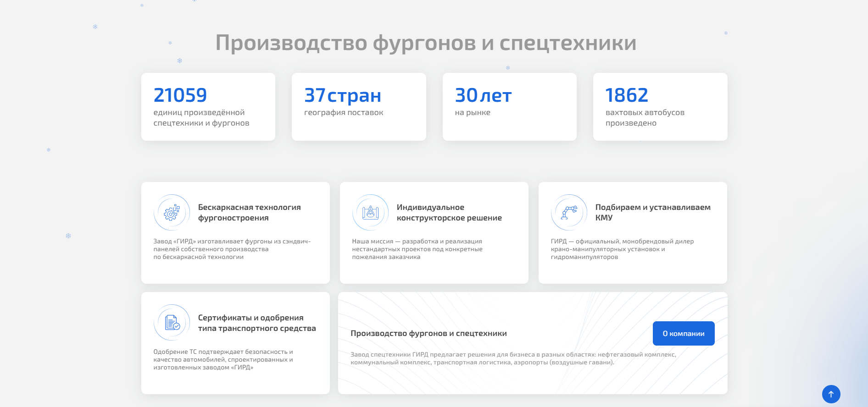The image size is (868, 407).
Task: Click the official crane dealer description text
Action: point(622,249)
